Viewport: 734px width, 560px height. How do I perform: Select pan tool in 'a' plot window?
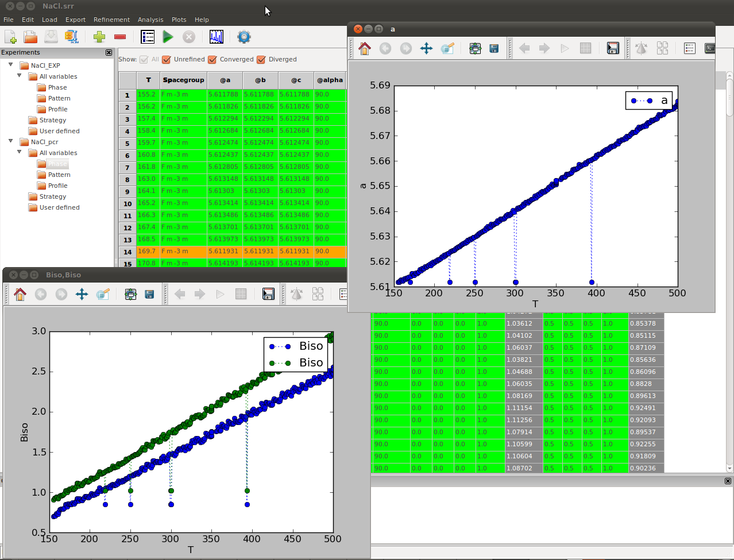pos(426,48)
